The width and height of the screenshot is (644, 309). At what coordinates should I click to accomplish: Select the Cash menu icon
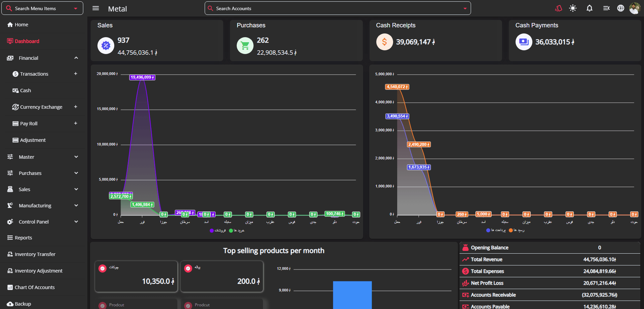pyautogui.click(x=16, y=90)
